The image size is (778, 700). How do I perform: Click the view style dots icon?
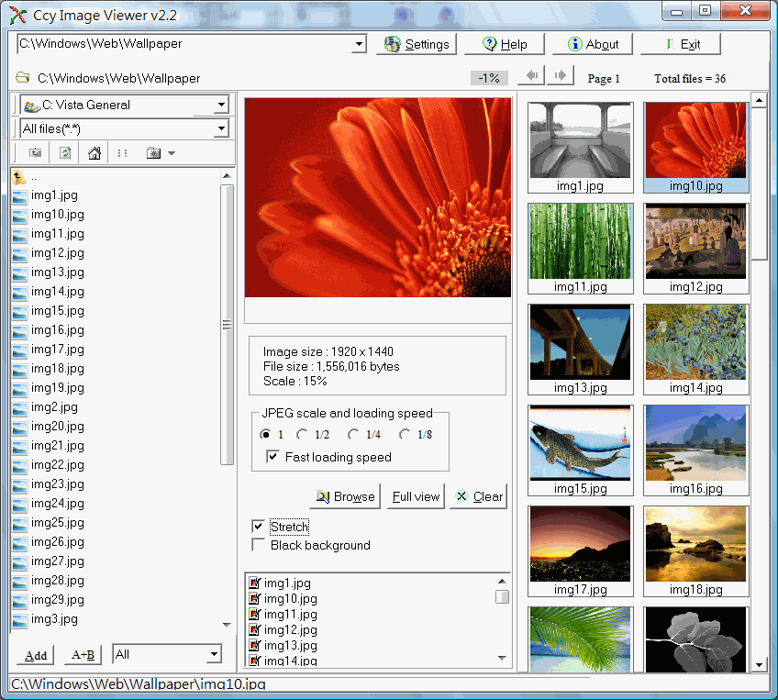tap(122, 153)
